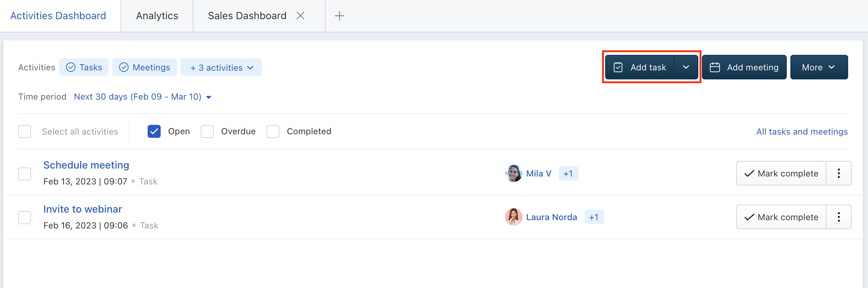
Task: Open Laura Norda's contact link
Action: click(552, 217)
